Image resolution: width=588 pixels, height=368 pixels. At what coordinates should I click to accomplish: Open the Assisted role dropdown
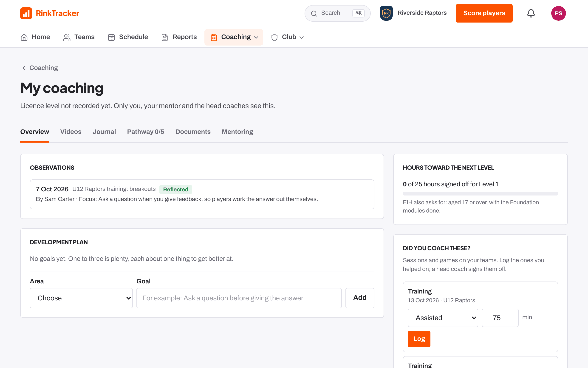click(443, 318)
